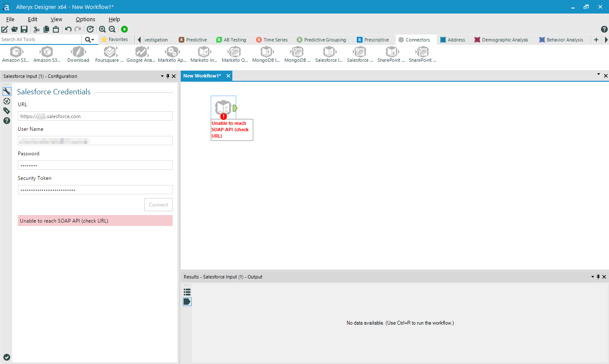Viewport: 609px width, 364px height.
Task: Open the Options menu
Action: [85, 19]
